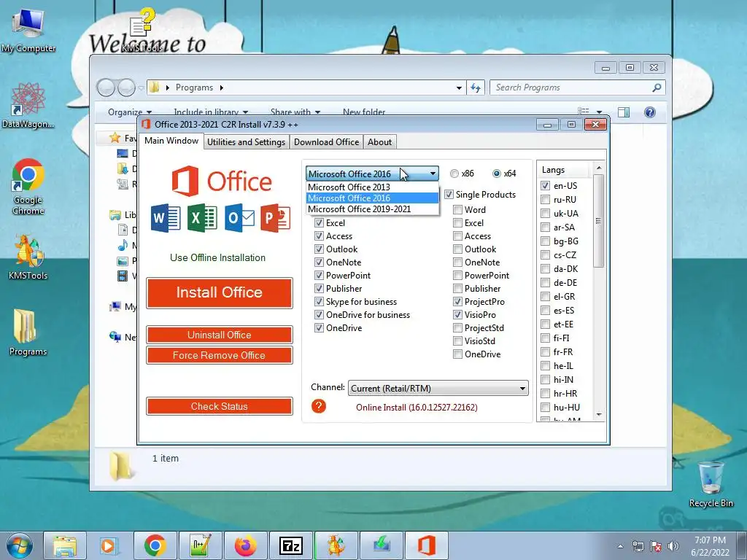Click Programs breadcrumb in Explorer address bar
This screenshot has height=560, width=747.
point(194,87)
